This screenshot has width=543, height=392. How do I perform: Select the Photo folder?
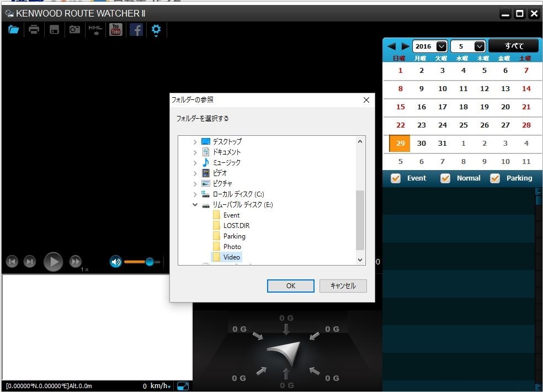point(232,247)
